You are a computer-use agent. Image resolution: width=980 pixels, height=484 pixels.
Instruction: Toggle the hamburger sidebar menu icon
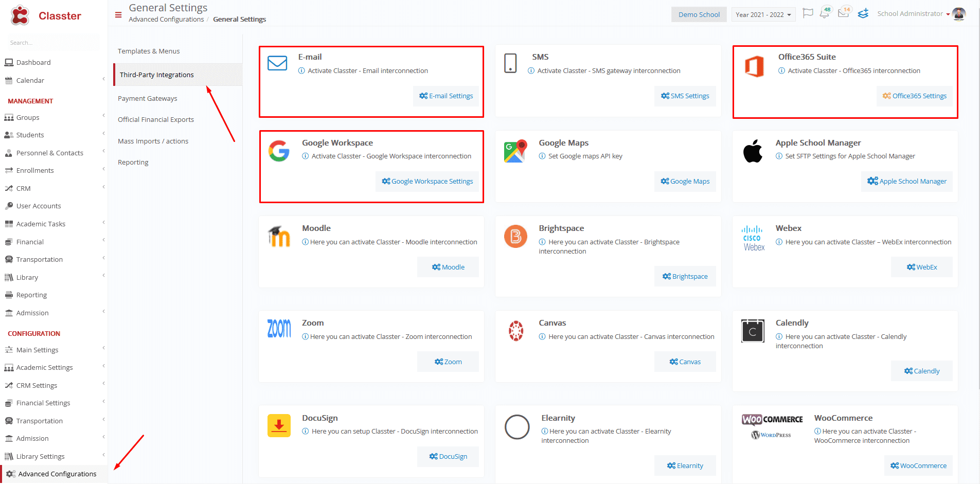(x=118, y=15)
